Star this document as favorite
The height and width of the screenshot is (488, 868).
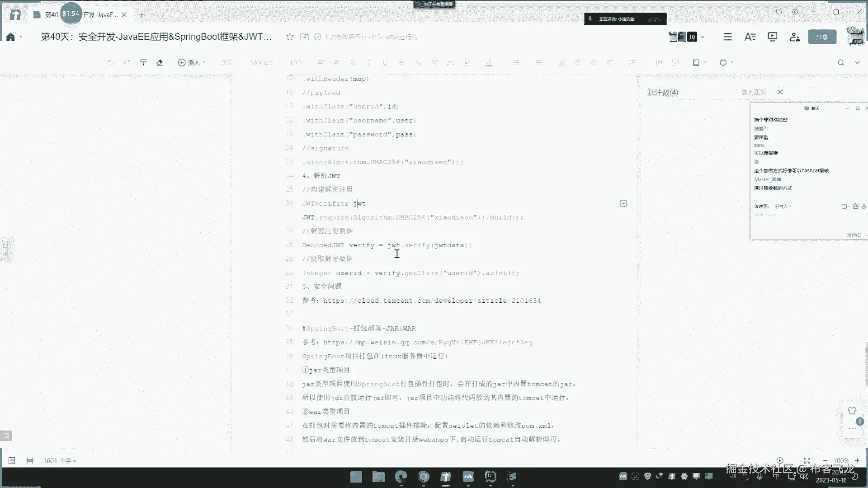[290, 37]
